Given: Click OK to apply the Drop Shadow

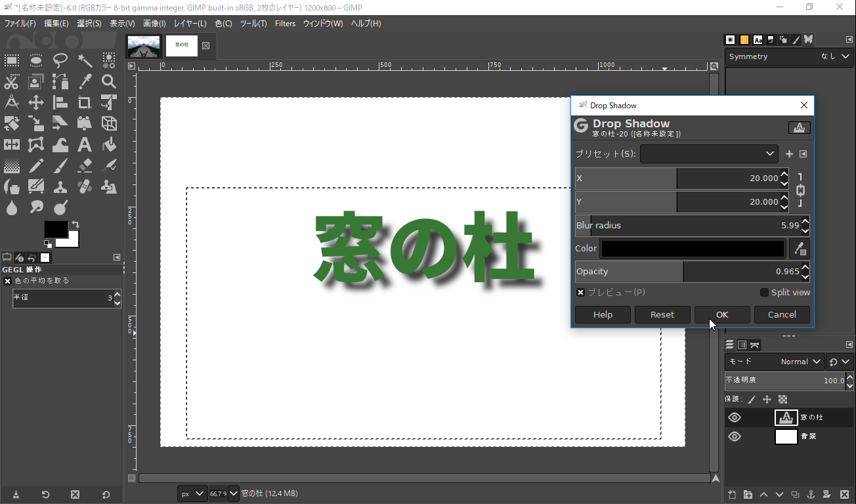Looking at the screenshot, I should point(722,314).
